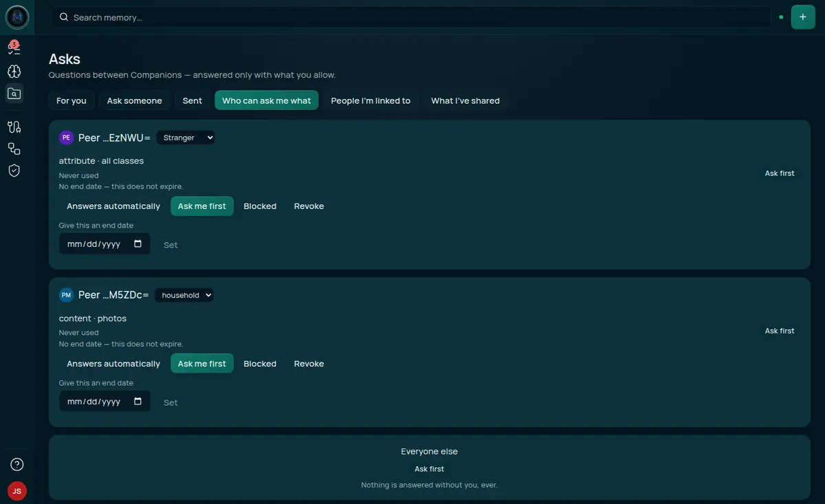825x504 pixels.
Task: Click Set for Peer EzNWU= end date
Action: tap(170, 245)
